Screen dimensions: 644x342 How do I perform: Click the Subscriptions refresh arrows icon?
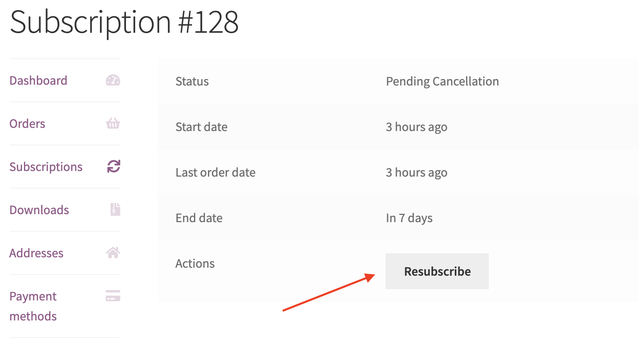pyautogui.click(x=114, y=166)
